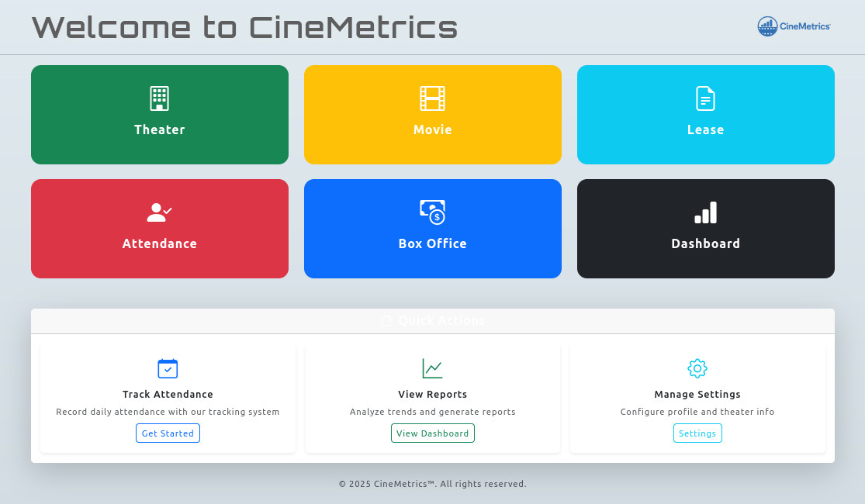Click the CineMetrics logo in the header
Viewport: 865px width, 504px height.
pyautogui.click(x=793, y=26)
